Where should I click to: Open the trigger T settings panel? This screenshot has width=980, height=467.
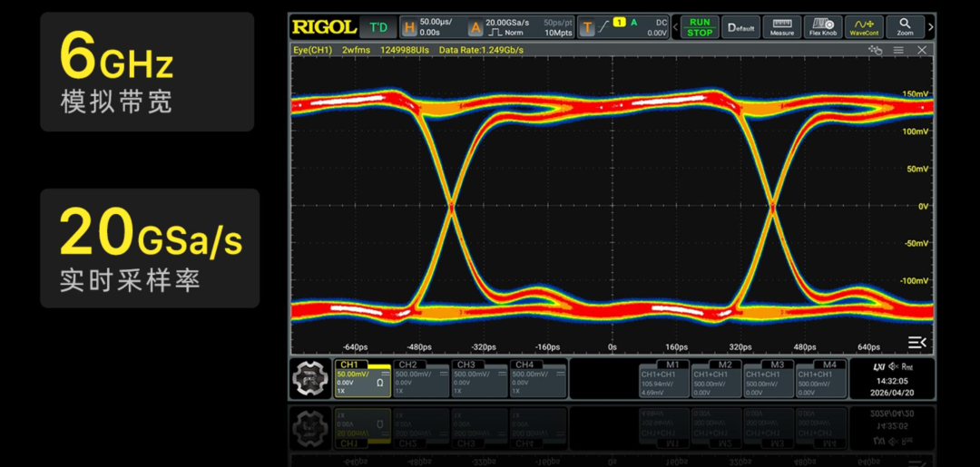(624, 27)
